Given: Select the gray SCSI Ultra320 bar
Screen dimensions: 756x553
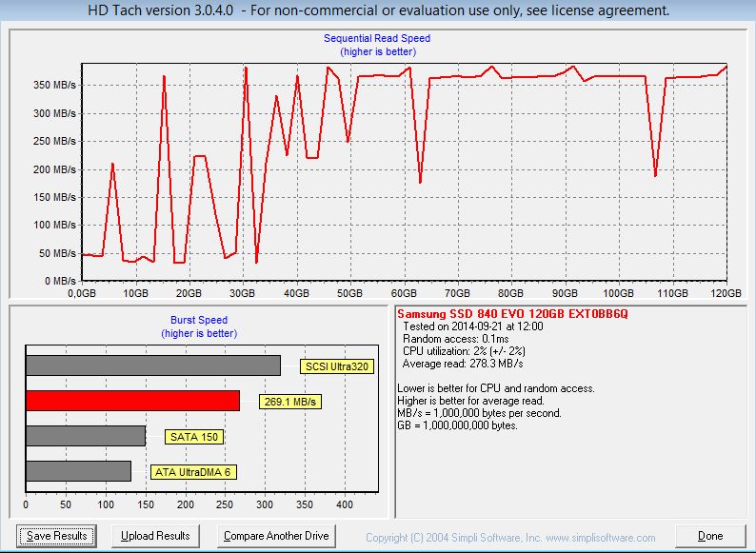Looking at the screenshot, I should pyautogui.click(x=152, y=365).
